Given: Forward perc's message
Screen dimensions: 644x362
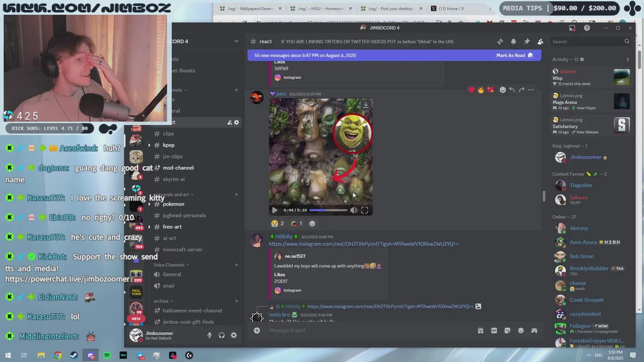Looking at the screenshot, I should click(521, 90).
